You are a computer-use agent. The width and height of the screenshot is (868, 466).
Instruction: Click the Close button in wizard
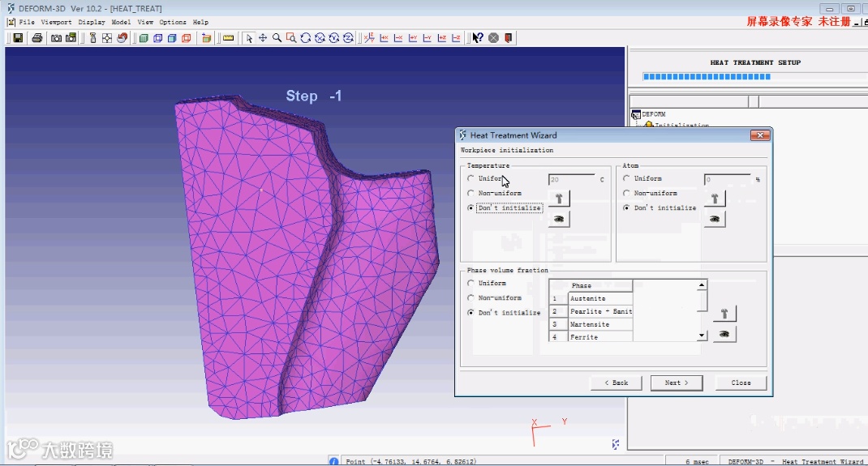[x=741, y=383]
